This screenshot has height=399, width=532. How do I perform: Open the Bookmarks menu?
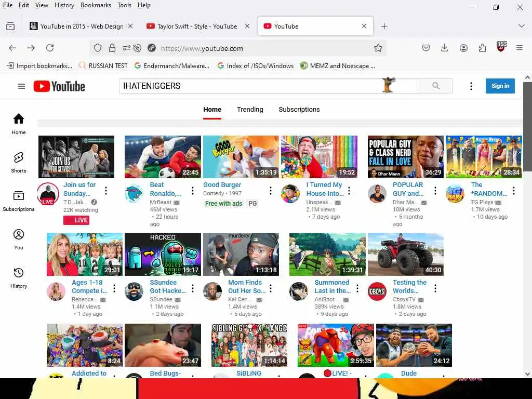[x=96, y=5]
